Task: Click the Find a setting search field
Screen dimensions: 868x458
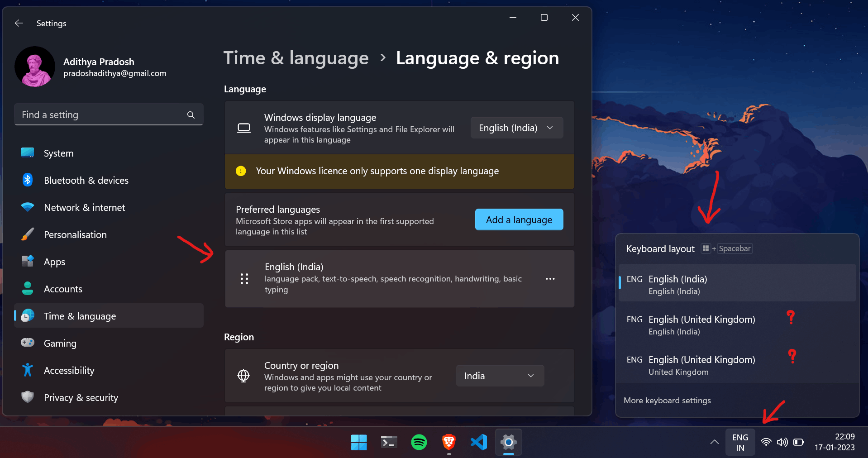Action: [x=109, y=115]
